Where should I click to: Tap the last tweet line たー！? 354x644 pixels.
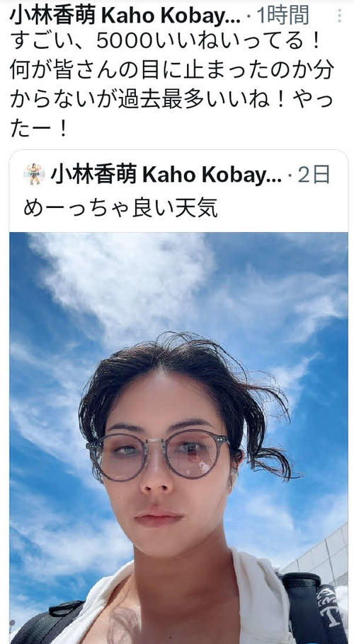(x=39, y=130)
